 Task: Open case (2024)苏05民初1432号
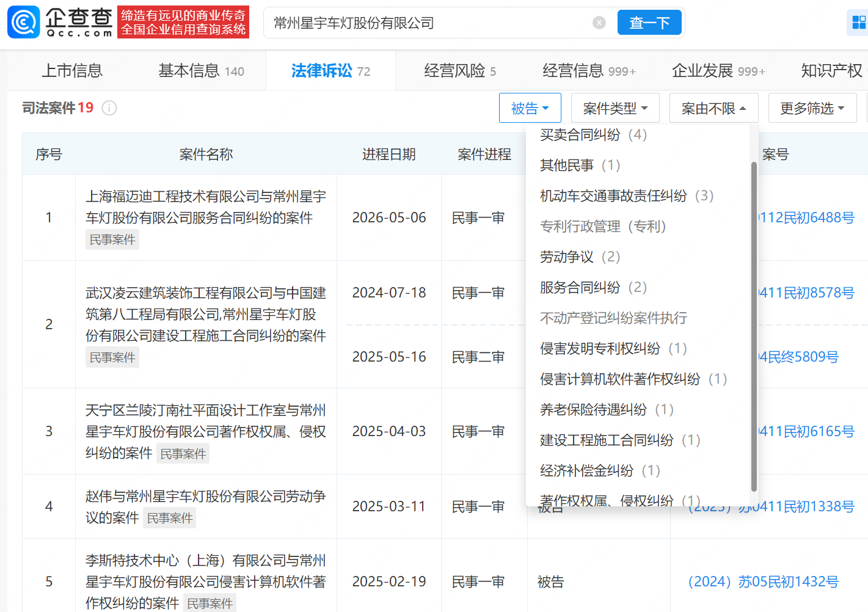pyautogui.click(x=764, y=581)
